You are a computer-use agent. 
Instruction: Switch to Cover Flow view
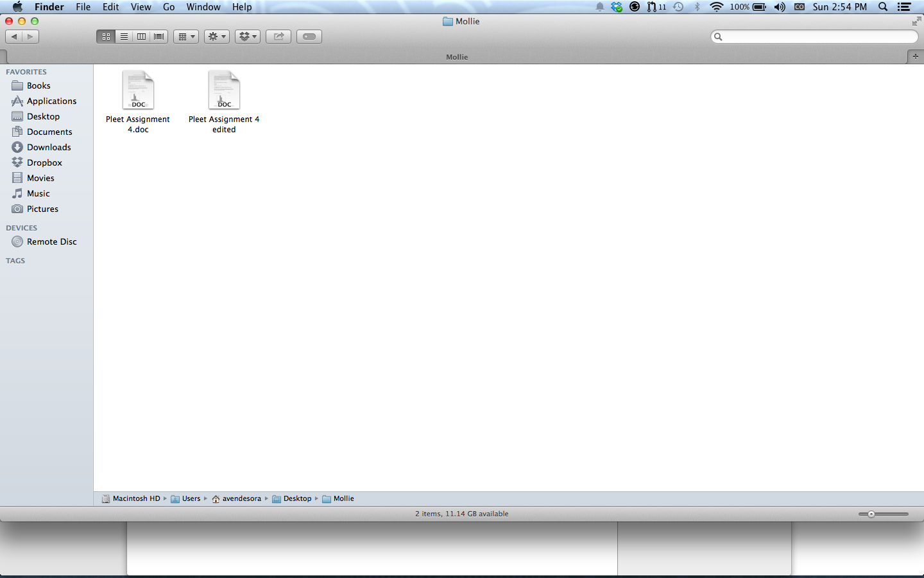(x=158, y=37)
